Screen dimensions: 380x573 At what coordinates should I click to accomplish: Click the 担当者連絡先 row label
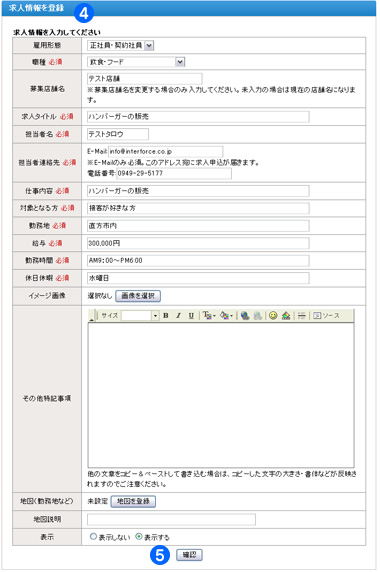tap(47, 163)
